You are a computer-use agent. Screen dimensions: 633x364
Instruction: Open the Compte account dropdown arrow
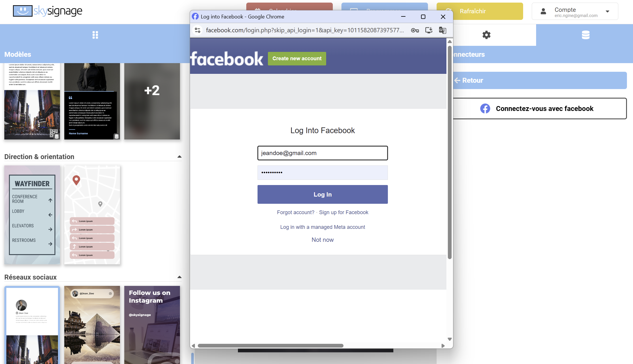[x=607, y=12]
